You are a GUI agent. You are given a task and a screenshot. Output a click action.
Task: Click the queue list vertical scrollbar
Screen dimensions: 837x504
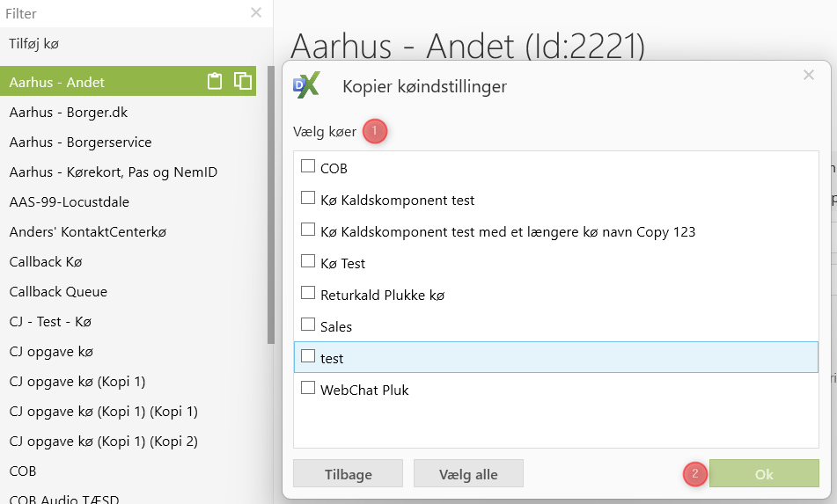click(270, 202)
